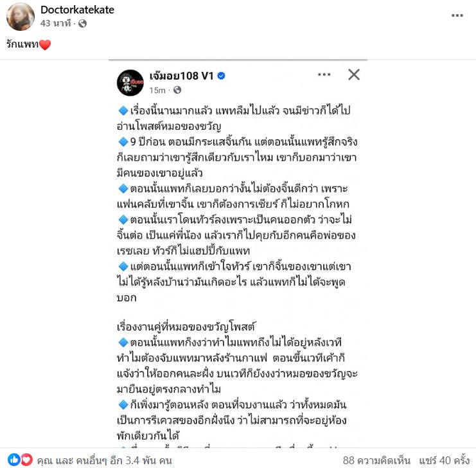This screenshot has width=476, height=468.
Task: Open the shared post screenshot image
Action: point(238,253)
